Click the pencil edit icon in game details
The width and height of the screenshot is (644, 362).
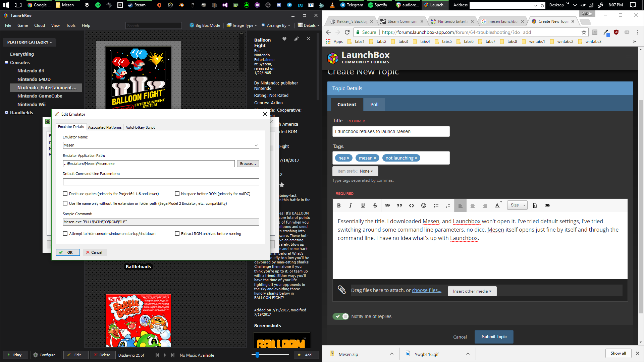click(297, 39)
